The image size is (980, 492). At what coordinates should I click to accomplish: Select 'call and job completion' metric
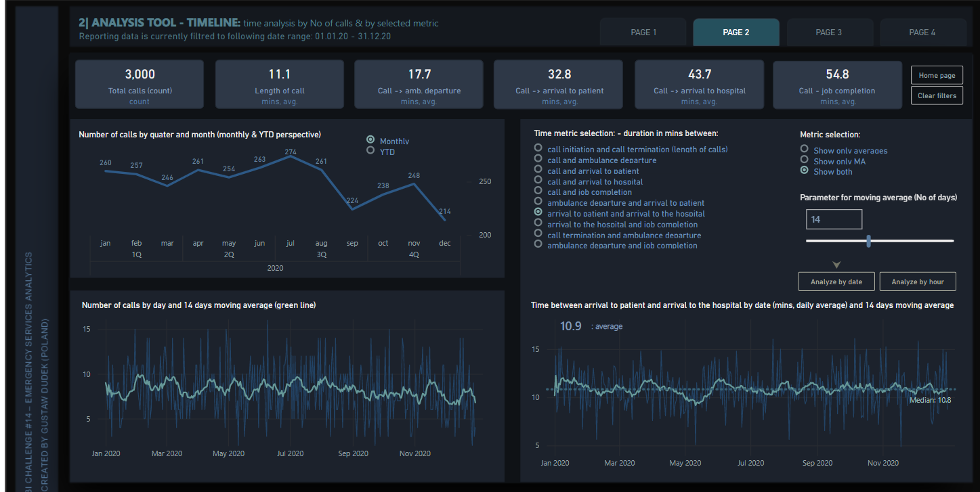[538, 191]
